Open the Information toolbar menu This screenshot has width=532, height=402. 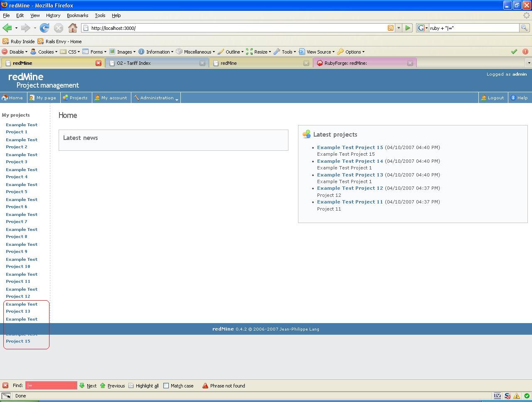pos(156,52)
